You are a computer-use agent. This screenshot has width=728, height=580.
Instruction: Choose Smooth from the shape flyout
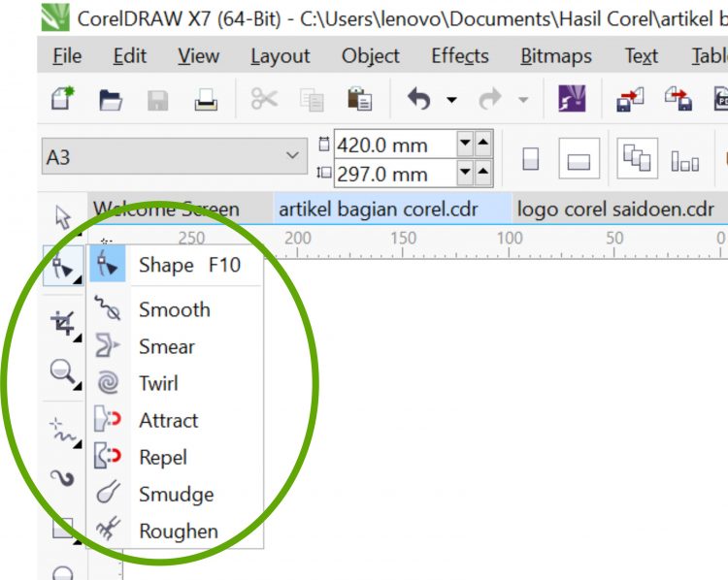point(175,309)
